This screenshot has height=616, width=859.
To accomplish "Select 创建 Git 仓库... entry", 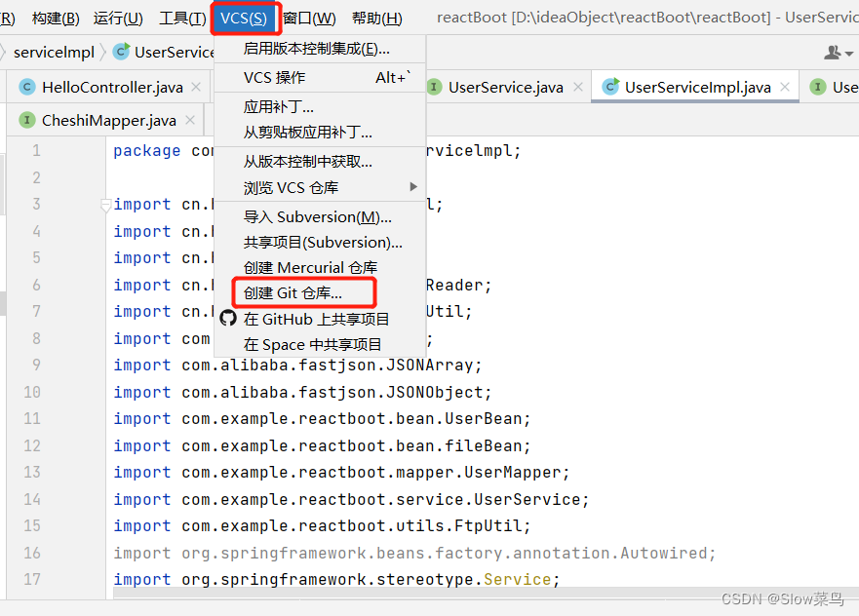I will click(320, 293).
